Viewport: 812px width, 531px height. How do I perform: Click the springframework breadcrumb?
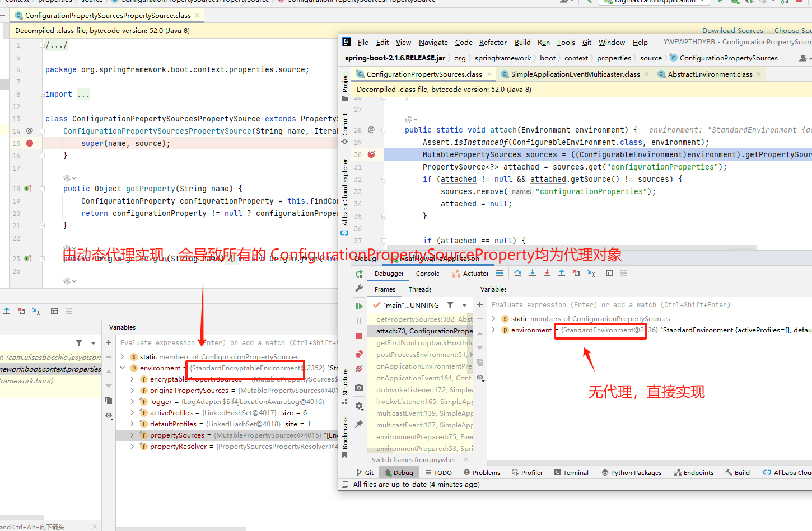[x=503, y=58]
